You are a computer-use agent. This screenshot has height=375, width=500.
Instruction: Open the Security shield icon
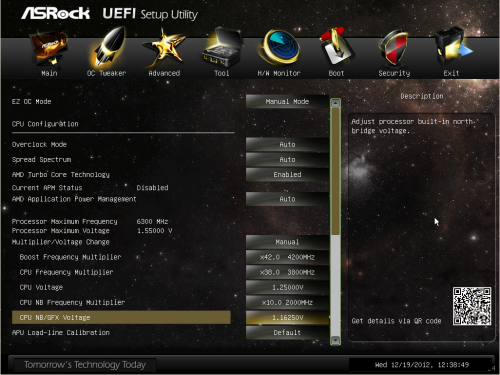point(394,48)
